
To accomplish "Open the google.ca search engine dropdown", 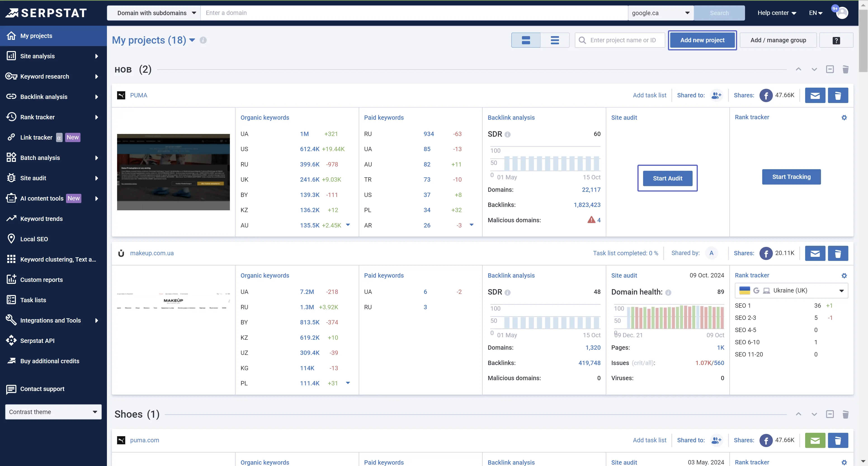I will (x=660, y=13).
